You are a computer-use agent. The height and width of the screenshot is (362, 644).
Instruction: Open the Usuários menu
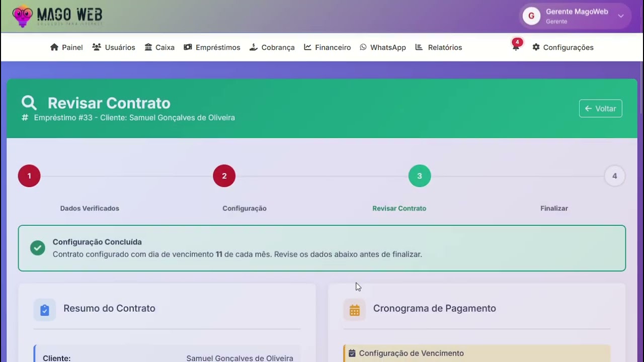(x=114, y=47)
